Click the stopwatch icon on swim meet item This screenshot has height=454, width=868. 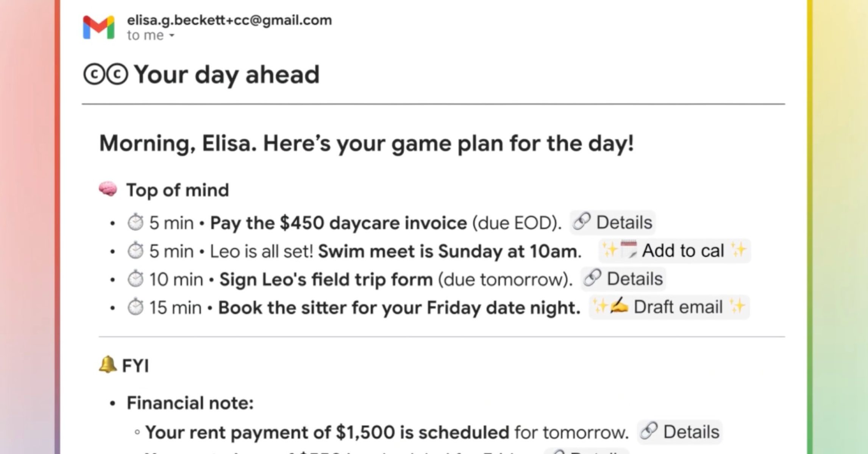pyautogui.click(x=135, y=251)
